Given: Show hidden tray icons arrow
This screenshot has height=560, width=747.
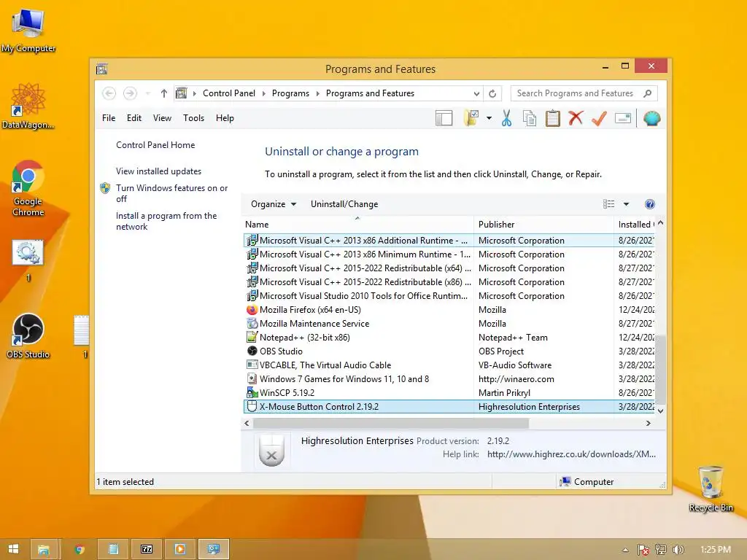Looking at the screenshot, I should pyautogui.click(x=625, y=550).
